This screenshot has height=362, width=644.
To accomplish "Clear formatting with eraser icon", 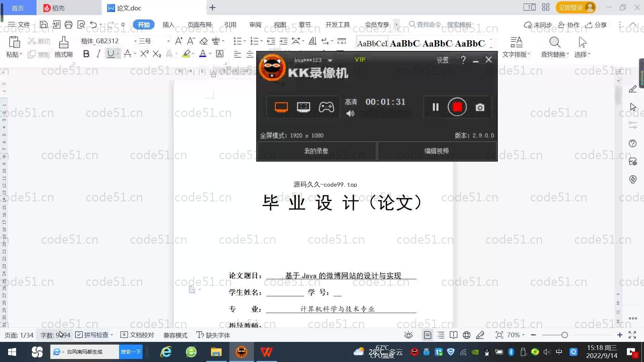I will [204, 41].
